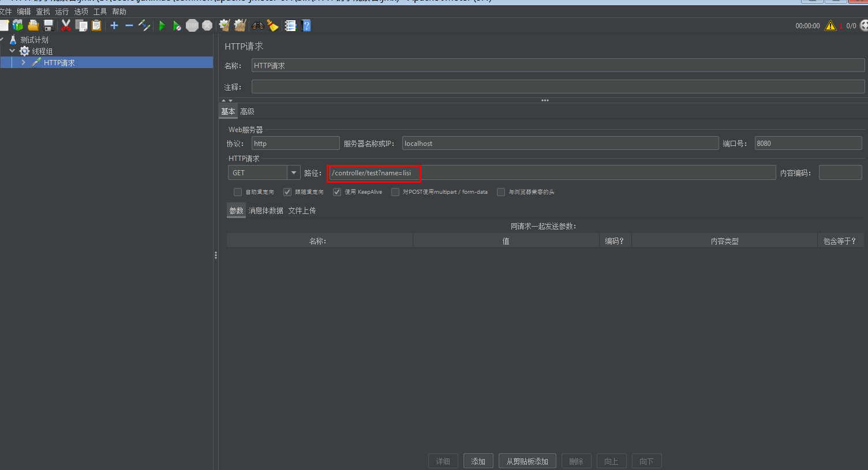Viewport: 868px width, 470px height.
Task: Click the Shutdown gray X icon
Action: 207,25
